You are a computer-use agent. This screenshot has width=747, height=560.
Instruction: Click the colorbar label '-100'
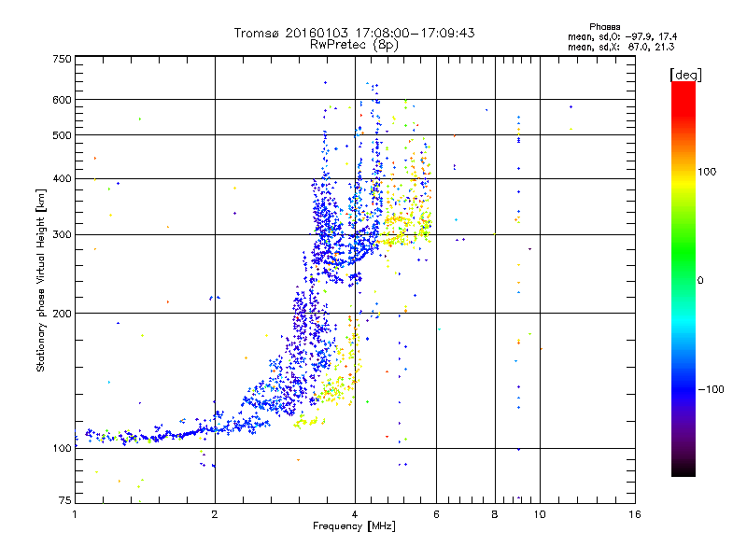(x=711, y=389)
